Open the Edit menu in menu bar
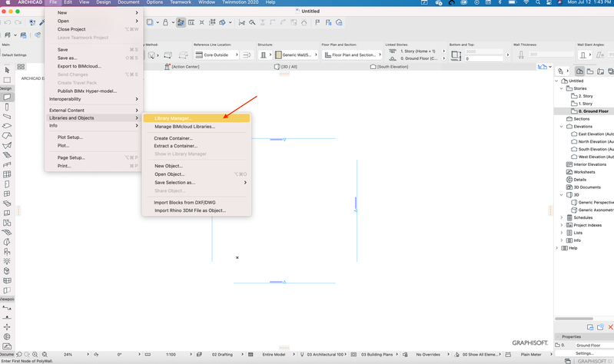 tap(68, 2)
